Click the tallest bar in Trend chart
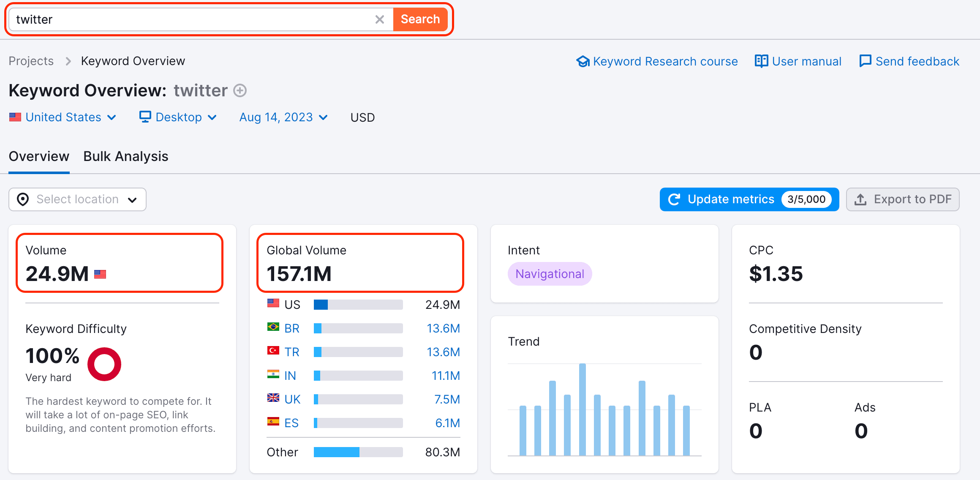980x480 pixels. [x=583, y=409]
